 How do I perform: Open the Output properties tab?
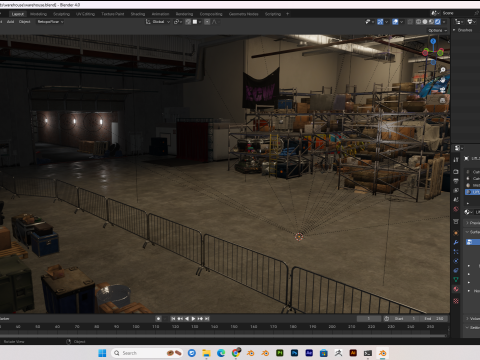click(x=456, y=181)
